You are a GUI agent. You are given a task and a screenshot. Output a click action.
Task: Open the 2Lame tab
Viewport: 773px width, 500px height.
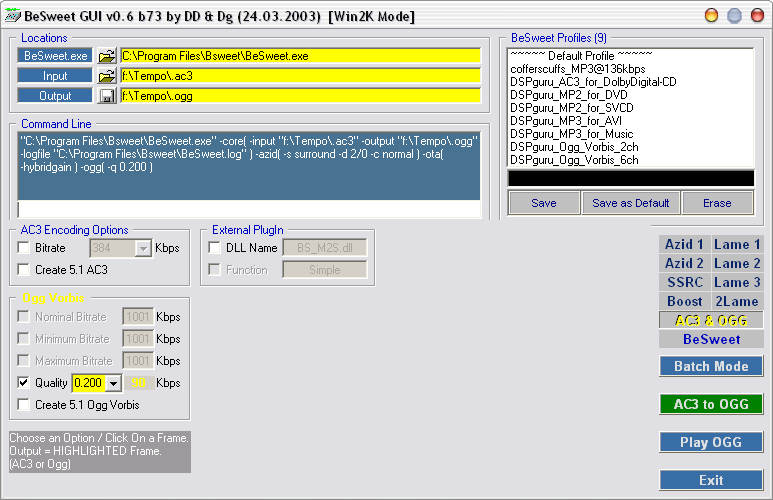tap(737, 301)
